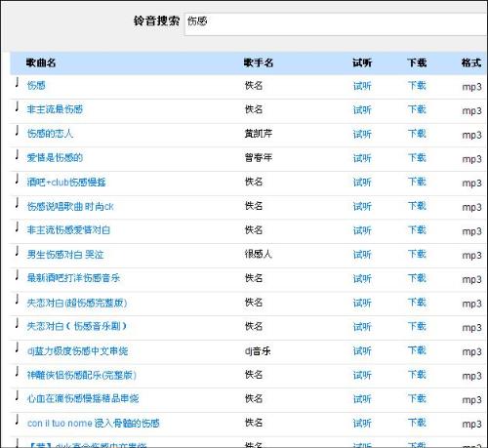Viewport: 488px width, 448px height.
Task: Click the note icon beside dj蓝力极度伤感中文串烧
Action: click(17, 347)
